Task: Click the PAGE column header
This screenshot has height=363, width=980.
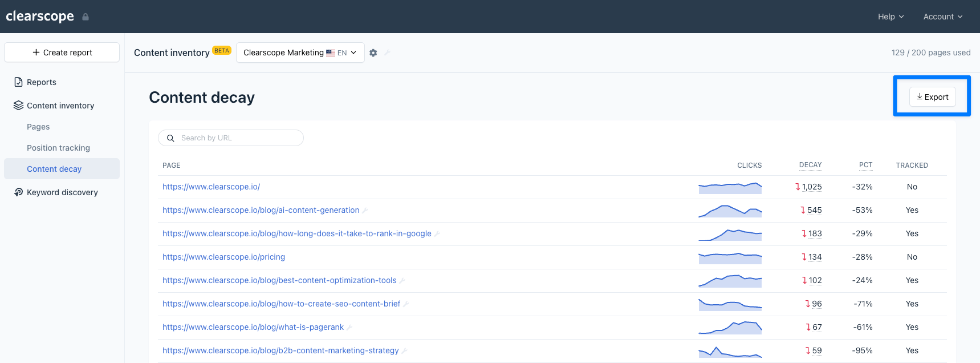Action: point(171,166)
